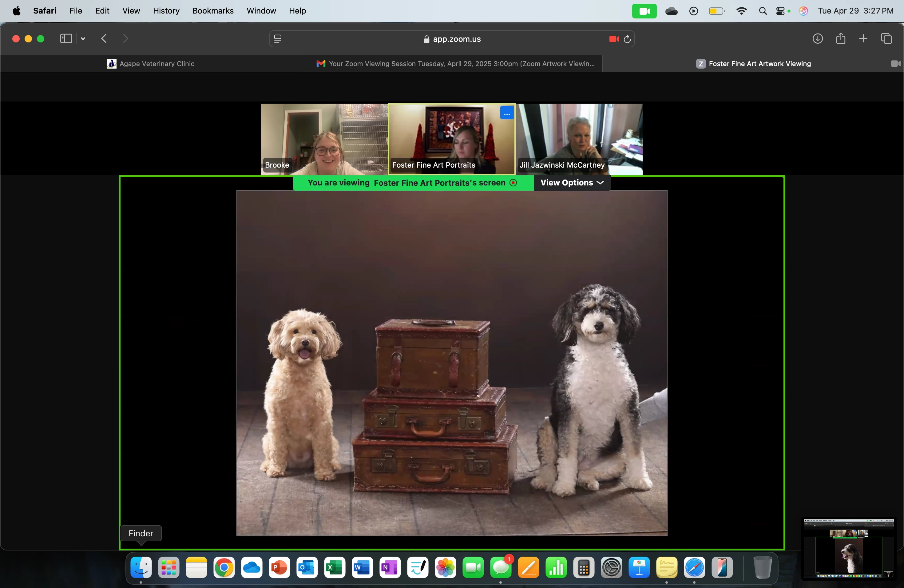This screenshot has width=904, height=588.
Task: Open the green FaceTime camera menu bar indicator
Action: point(644,11)
